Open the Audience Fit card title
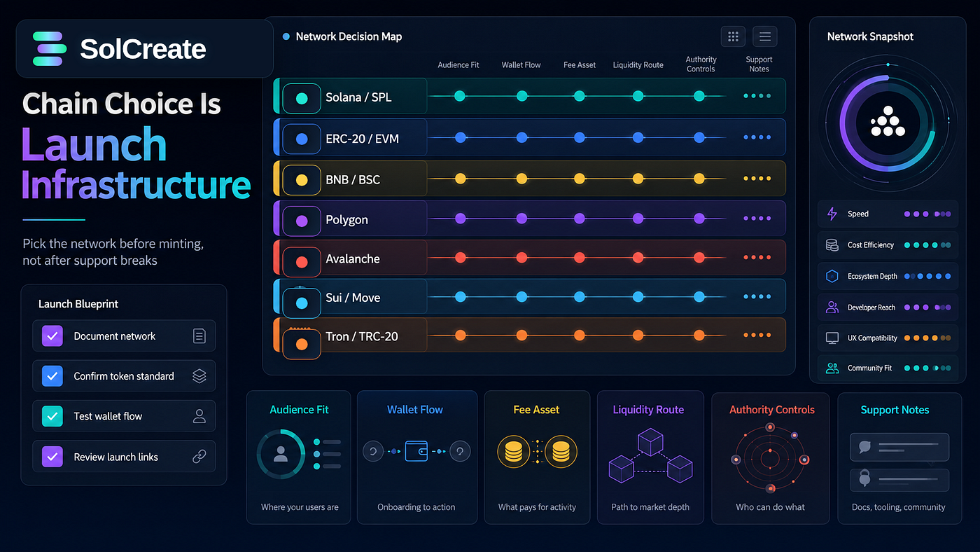 [299, 410]
